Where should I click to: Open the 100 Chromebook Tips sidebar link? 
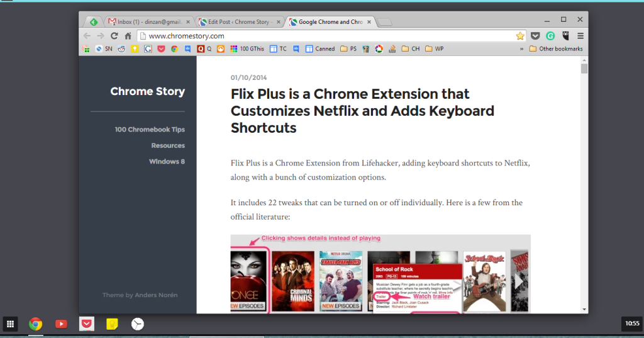[150, 129]
